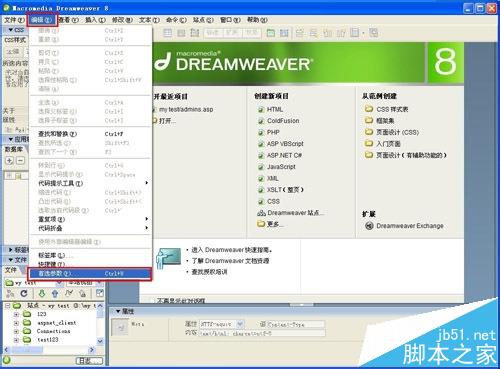This screenshot has width=500, height=369.
Task: Click the Layout Table toolbar icon
Action: coord(271,33)
